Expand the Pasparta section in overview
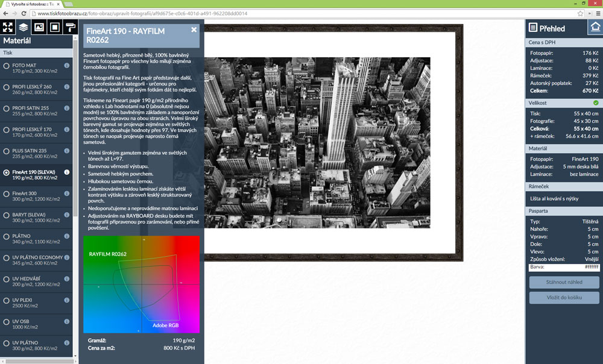The image size is (603, 364). pos(564,212)
